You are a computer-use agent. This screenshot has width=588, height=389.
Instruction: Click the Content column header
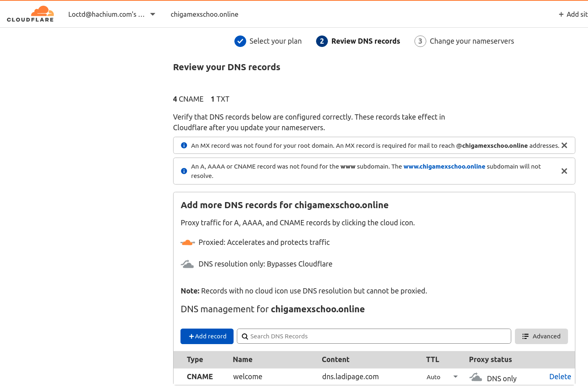pyautogui.click(x=336, y=360)
